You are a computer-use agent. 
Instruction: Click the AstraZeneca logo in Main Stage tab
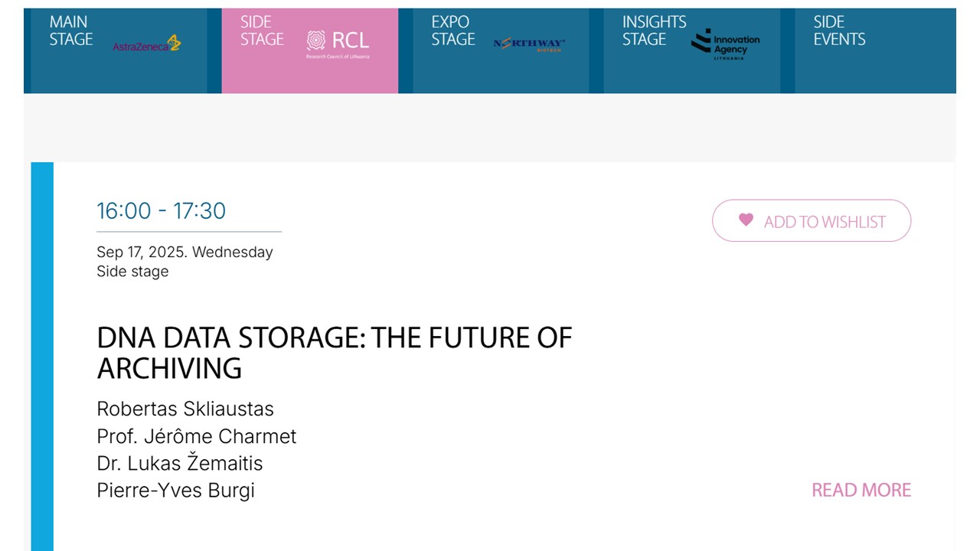pos(147,43)
